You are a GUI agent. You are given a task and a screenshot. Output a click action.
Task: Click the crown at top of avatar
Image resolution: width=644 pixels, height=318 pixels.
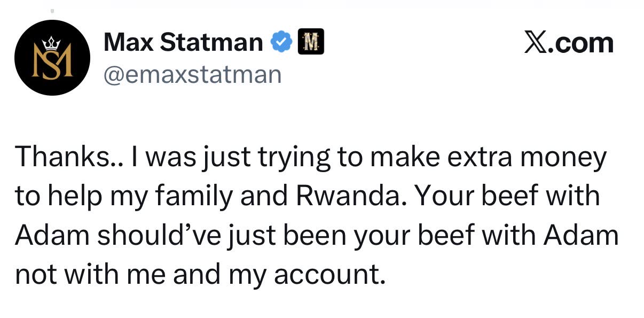point(52,42)
